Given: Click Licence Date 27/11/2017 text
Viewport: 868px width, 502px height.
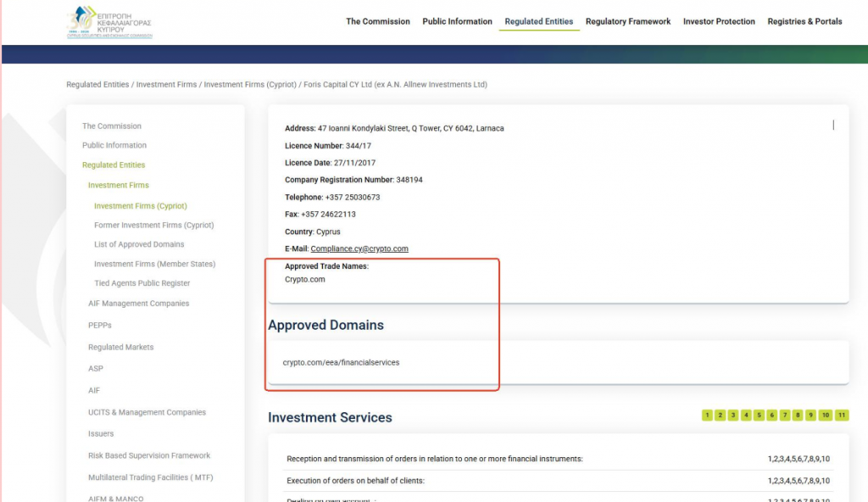Looking at the screenshot, I should [330, 163].
